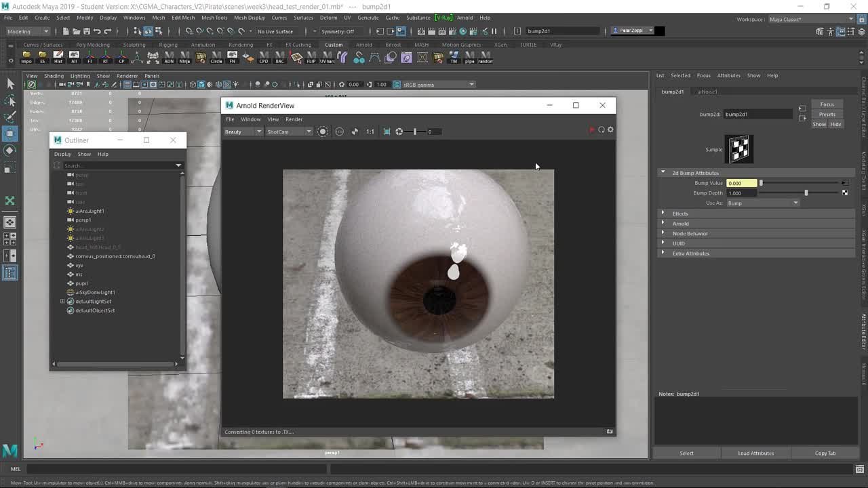The height and width of the screenshot is (488, 868).
Task: Click the redo icon in status line
Action: pos(107,31)
